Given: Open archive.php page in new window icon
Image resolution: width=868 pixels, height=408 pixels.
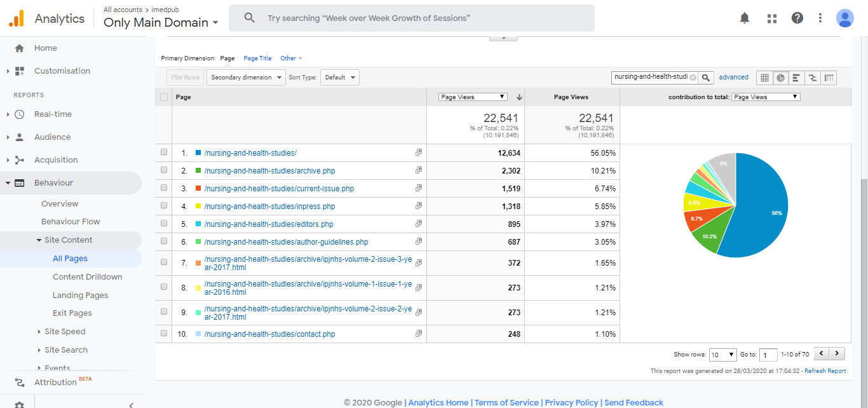Looking at the screenshot, I should (419, 170).
